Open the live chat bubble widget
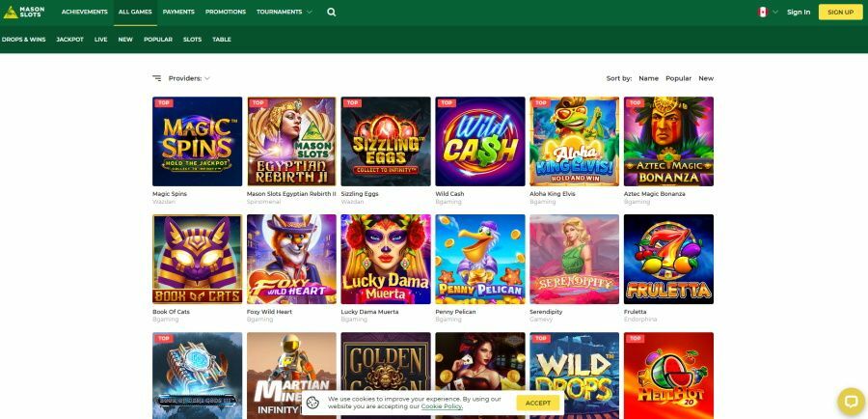This screenshot has width=868, height=419. pos(850,401)
